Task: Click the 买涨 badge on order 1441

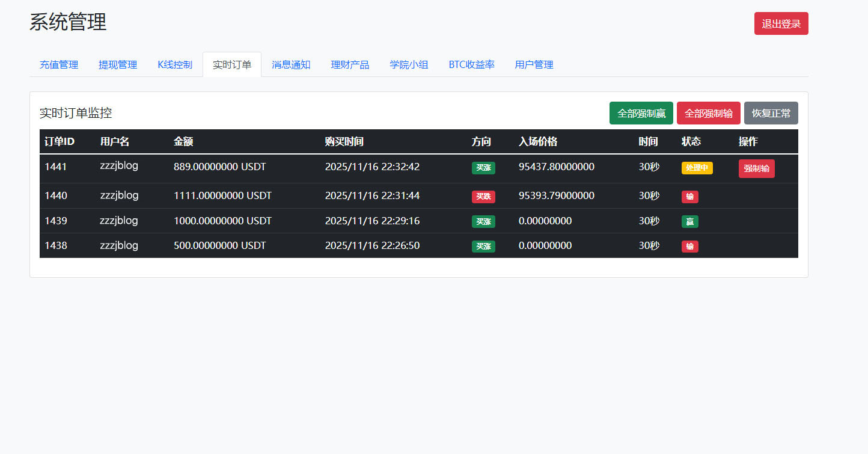Action: (483, 168)
